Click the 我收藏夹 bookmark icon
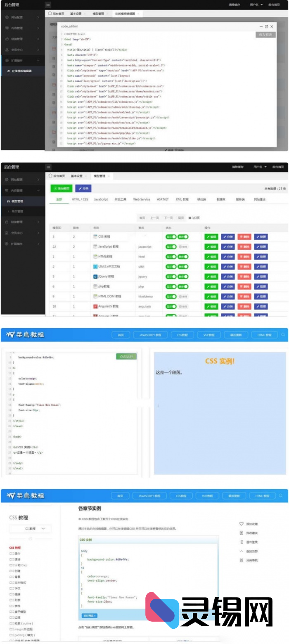This screenshot has width=289, height=644. click(242, 533)
